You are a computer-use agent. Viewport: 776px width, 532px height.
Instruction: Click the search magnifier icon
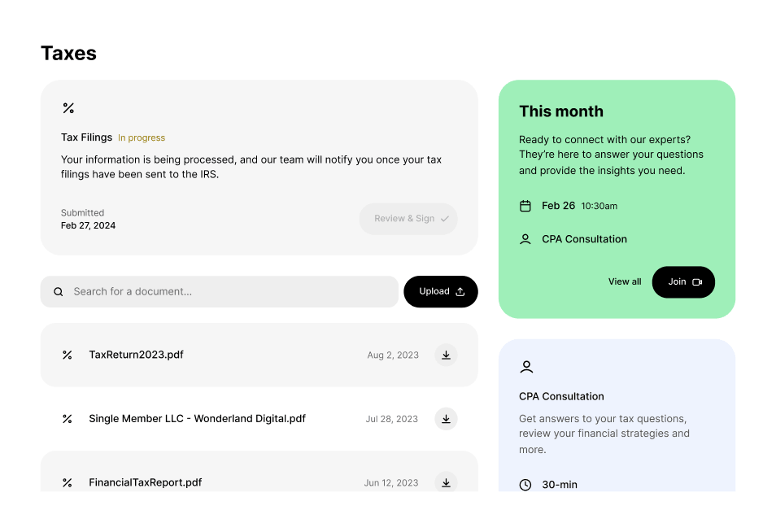tap(59, 291)
